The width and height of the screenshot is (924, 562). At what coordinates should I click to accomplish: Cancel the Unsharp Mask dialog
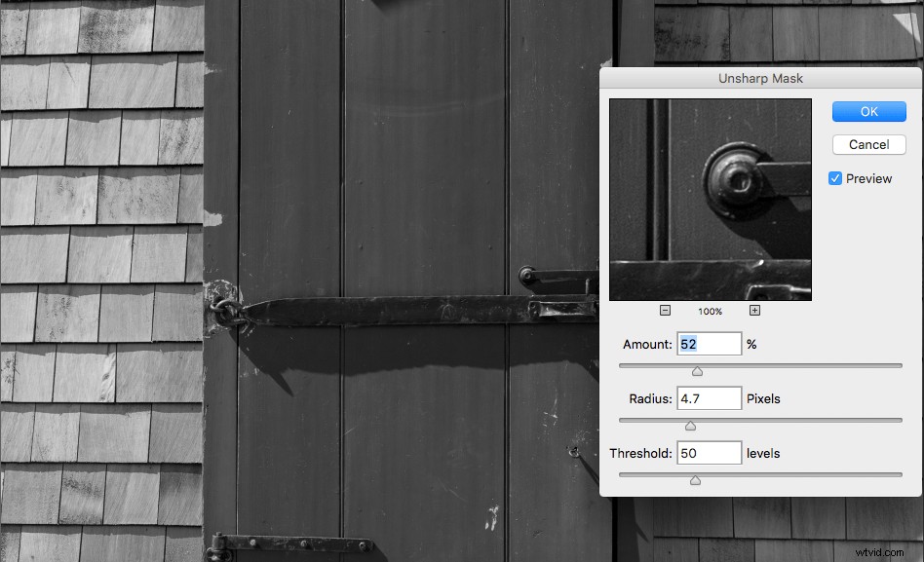pyautogui.click(x=868, y=144)
